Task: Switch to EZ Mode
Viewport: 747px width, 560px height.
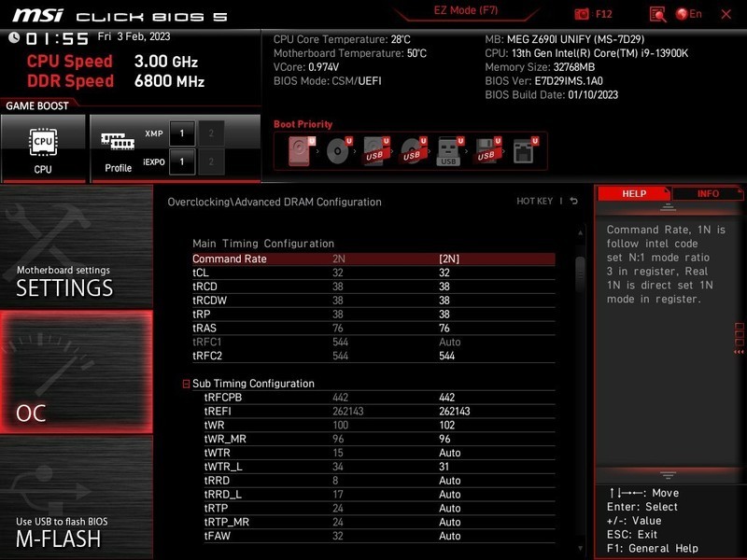Action: pos(468,9)
